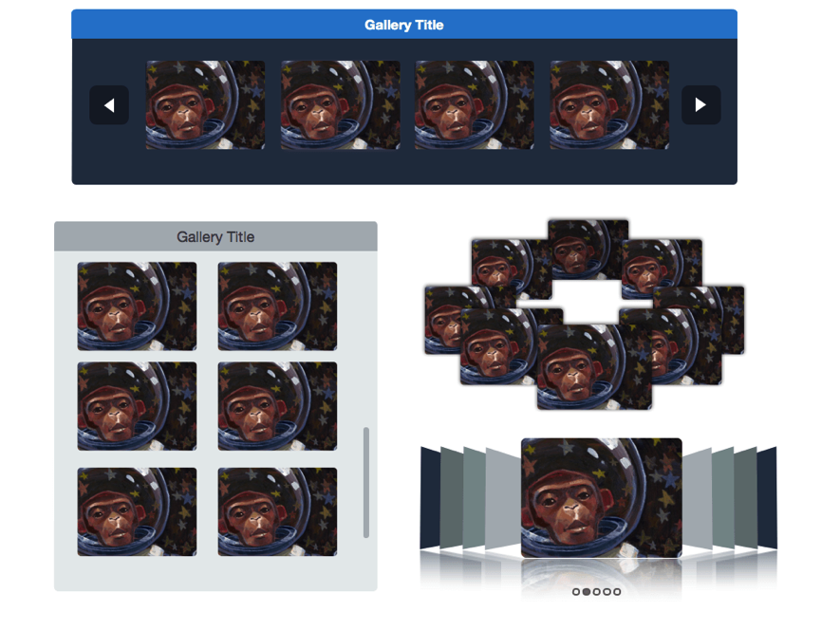Click the dark navy leftmost cover flow panel
Screen dimensions: 840x630
pos(430,498)
